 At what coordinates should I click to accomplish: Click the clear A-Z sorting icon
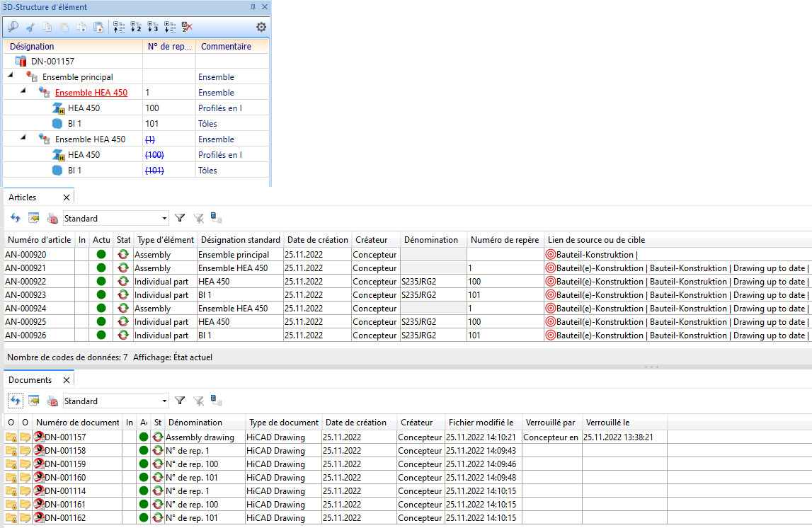click(x=187, y=27)
